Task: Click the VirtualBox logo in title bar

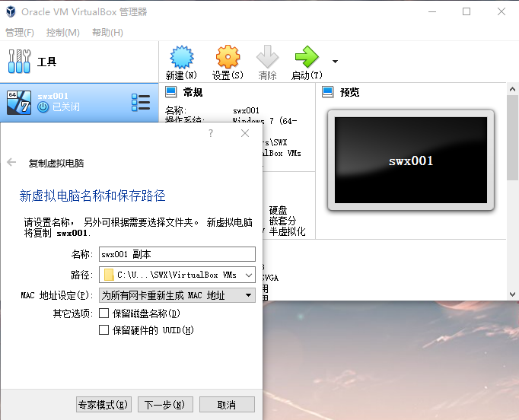Action: point(11,11)
